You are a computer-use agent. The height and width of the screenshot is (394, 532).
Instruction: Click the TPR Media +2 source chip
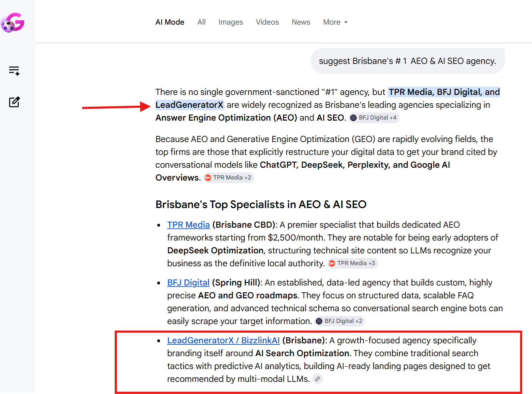click(229, 178)
